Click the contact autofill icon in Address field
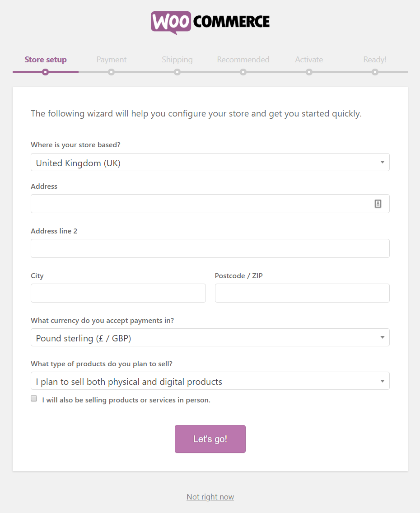 [x=378, y=204]
